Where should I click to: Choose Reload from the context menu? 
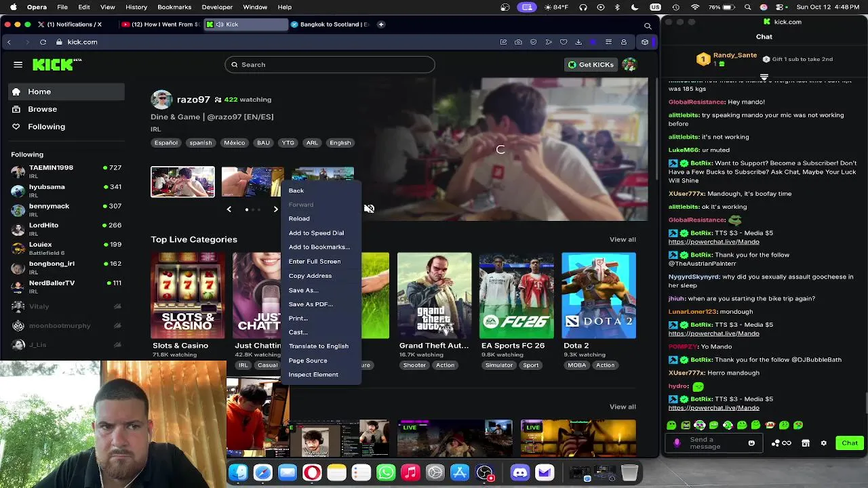(299, 218)
